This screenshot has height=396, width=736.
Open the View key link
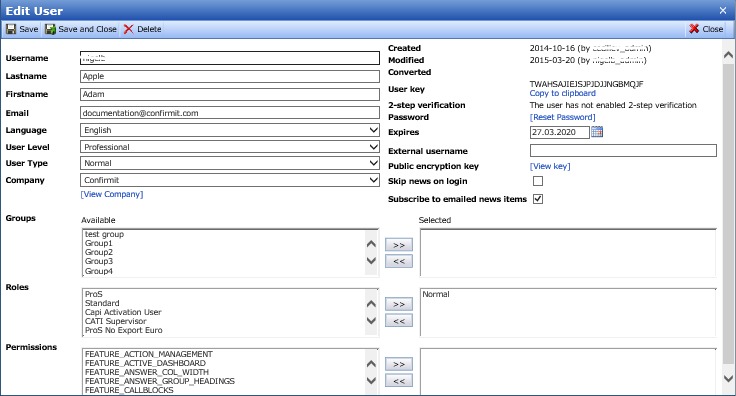[x=550, y=166]
